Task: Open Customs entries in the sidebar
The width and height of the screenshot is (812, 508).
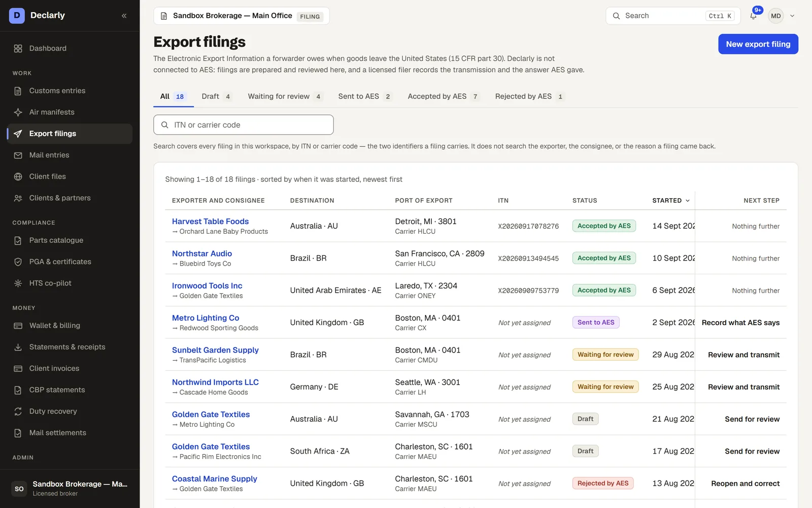Action: 70,91
